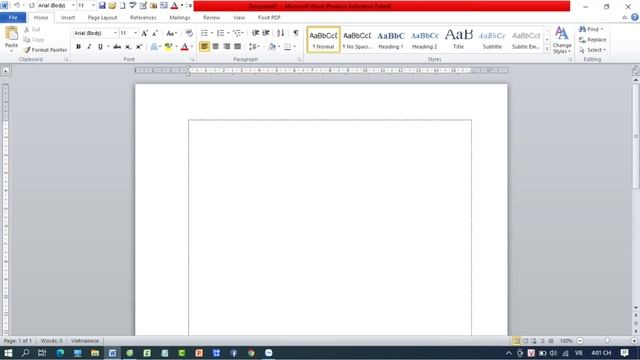Open the Windows Start menu
640x360 pixels.
point(8,353)
